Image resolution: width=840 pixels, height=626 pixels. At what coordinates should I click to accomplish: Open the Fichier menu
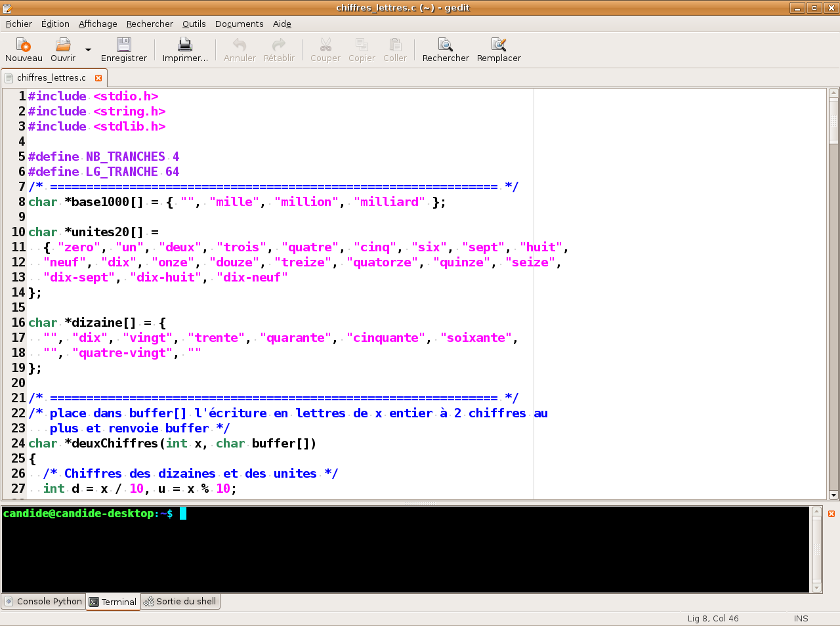19,24
